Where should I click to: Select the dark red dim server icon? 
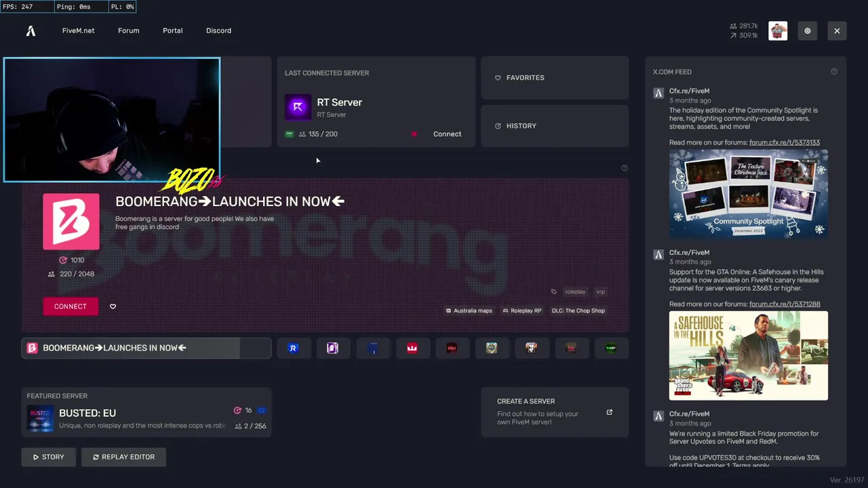571,348
